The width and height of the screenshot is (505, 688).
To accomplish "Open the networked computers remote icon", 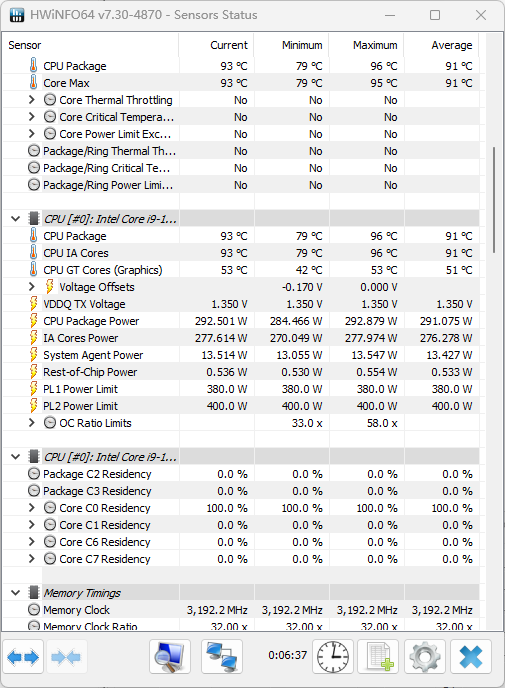I will pos(222,657).
